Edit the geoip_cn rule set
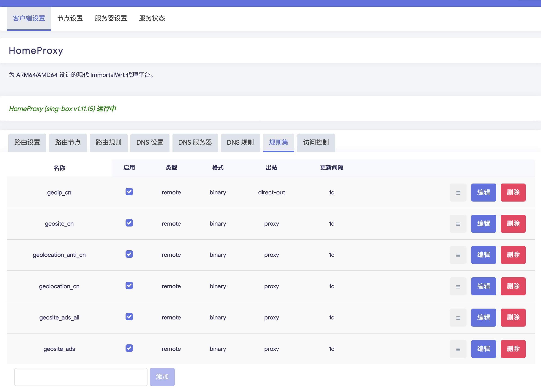Image resolution: width=541 pixels, height=392 pixels. click(x=483, y=193)
